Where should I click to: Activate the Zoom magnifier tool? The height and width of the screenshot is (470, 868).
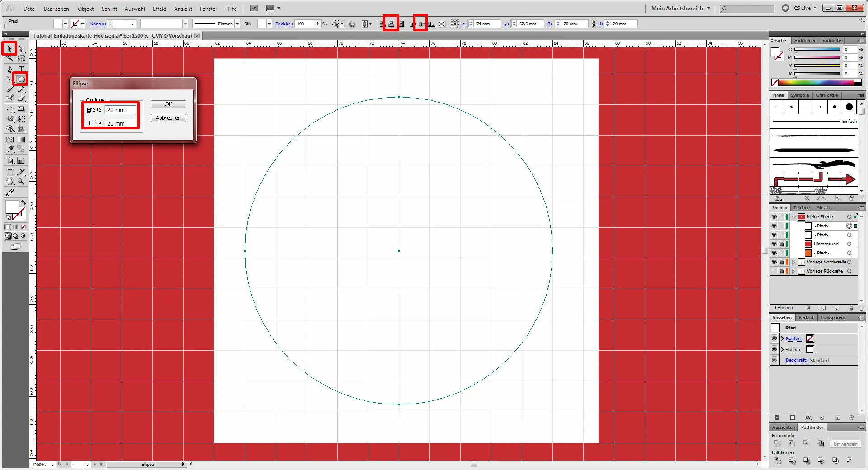click(x=21, y=182)
